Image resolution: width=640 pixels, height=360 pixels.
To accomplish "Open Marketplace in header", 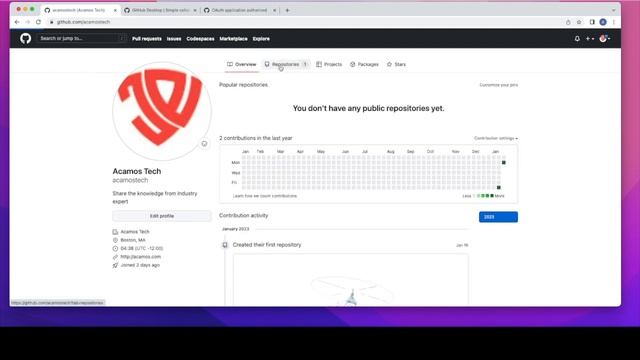I will 233,39.
